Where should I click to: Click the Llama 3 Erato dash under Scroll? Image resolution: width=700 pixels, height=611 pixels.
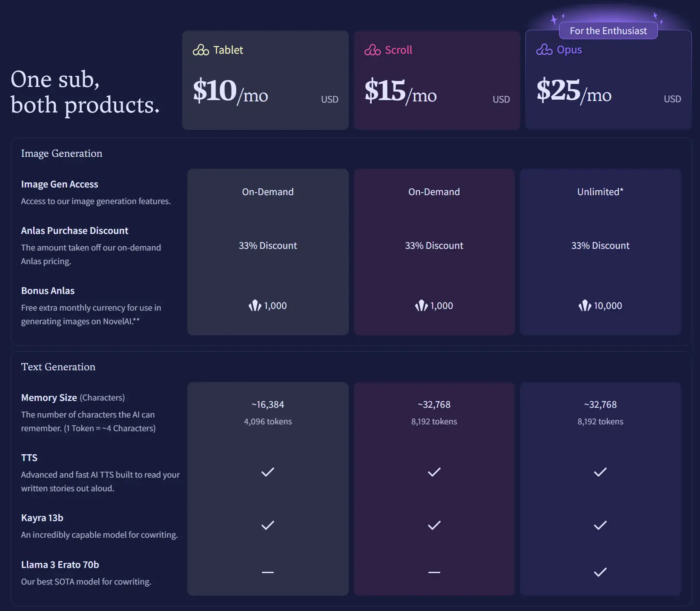click(x=434, y=572)
